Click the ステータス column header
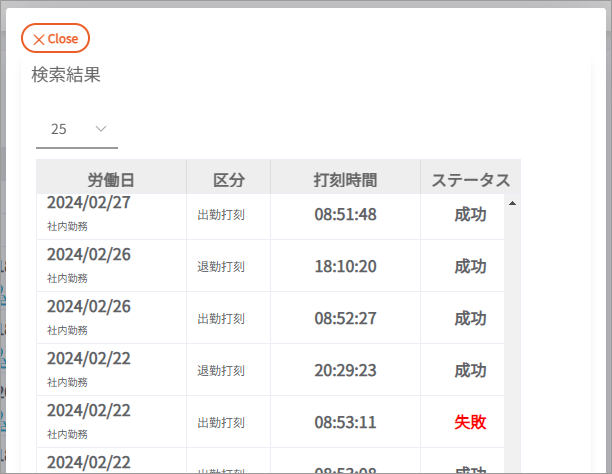612x474 pixels. (470, 180)
